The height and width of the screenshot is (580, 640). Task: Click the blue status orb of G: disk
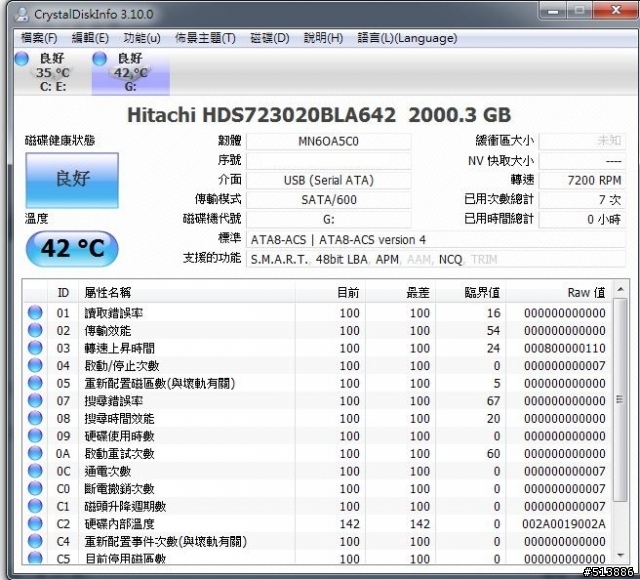pyautogui.click(x=100, y=59)
